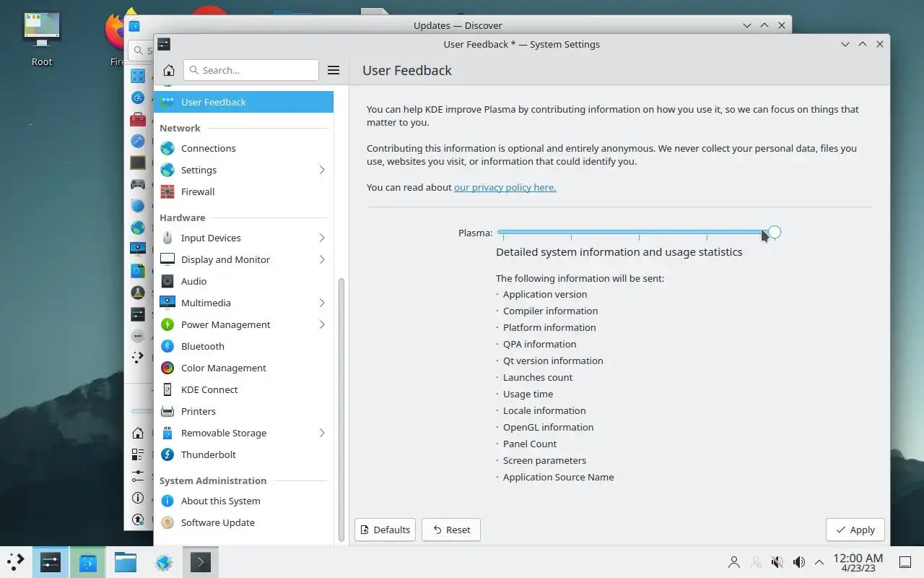Switch to Discover taskbar entry
The height and width of the screenshot is (578, 924).
88,561
